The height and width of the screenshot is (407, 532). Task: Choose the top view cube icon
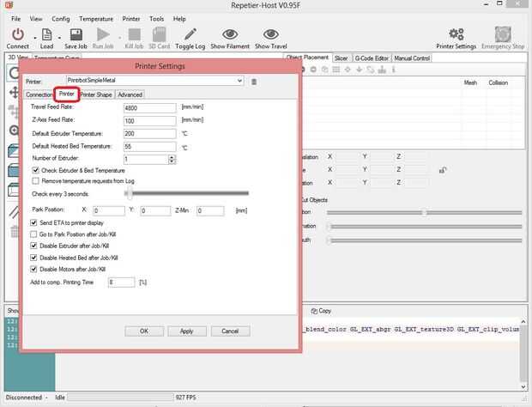point(14,150)
